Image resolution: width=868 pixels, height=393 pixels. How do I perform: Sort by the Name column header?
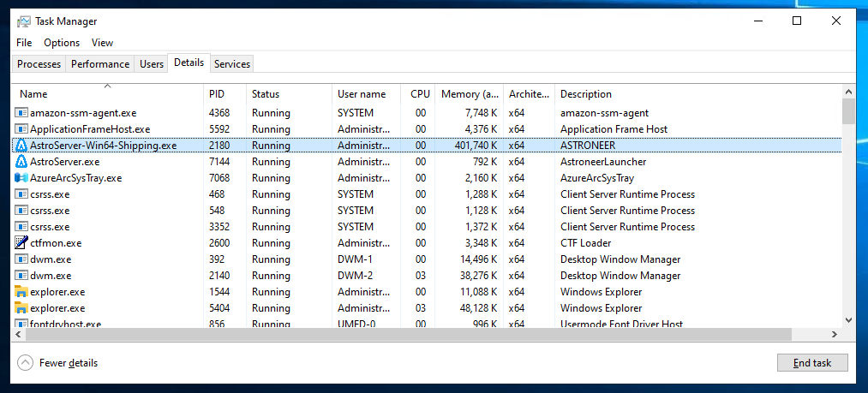(107, 94)
